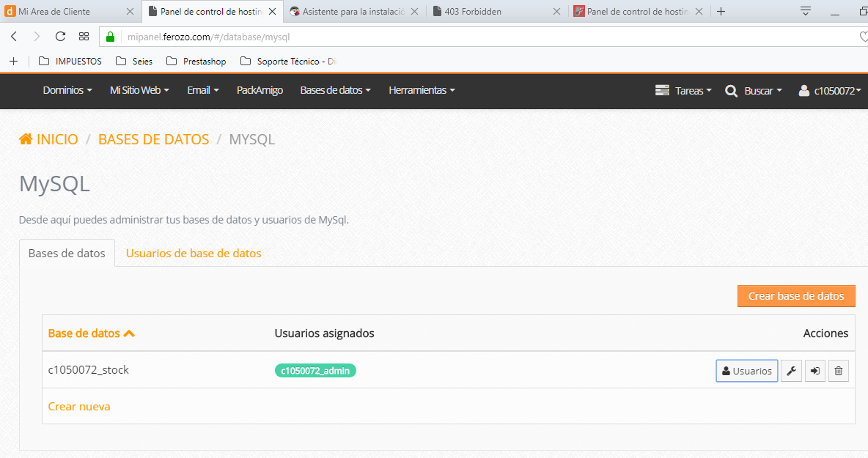Click the Acciones column header
The image size is (868, 458).
coord(825,333)
